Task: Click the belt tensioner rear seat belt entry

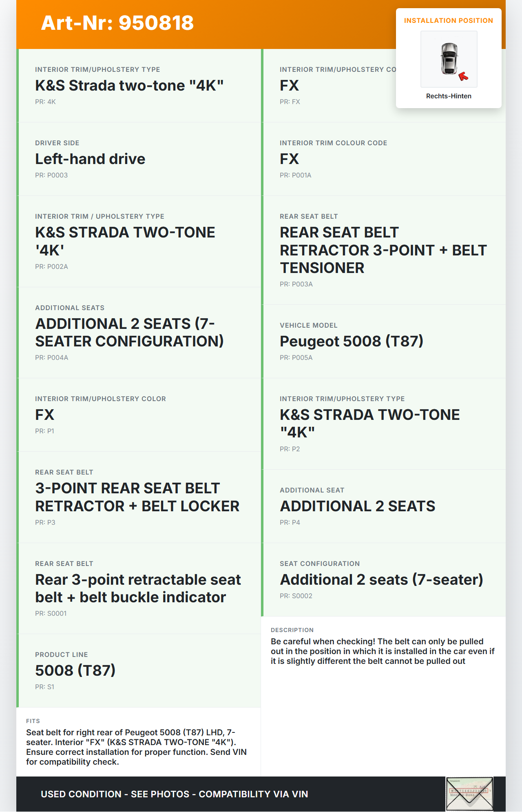Action: click(x=383, y=250)
